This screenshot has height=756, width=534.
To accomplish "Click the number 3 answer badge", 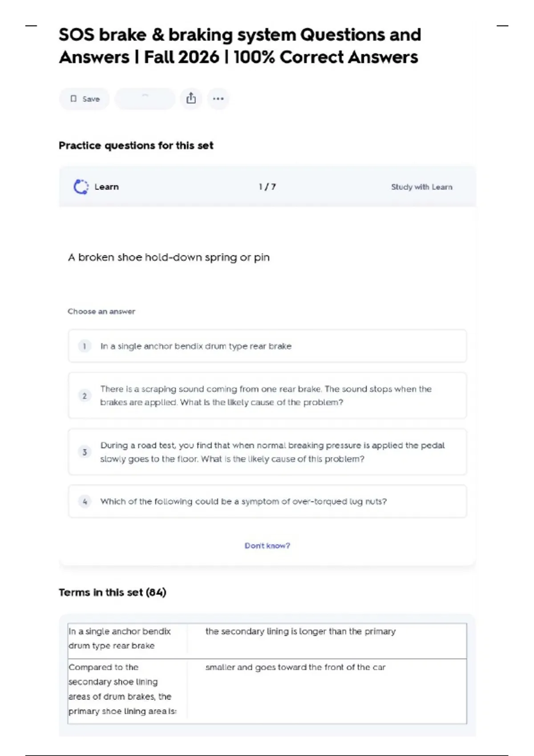I will pyautogui.click(x=85, y=452).
